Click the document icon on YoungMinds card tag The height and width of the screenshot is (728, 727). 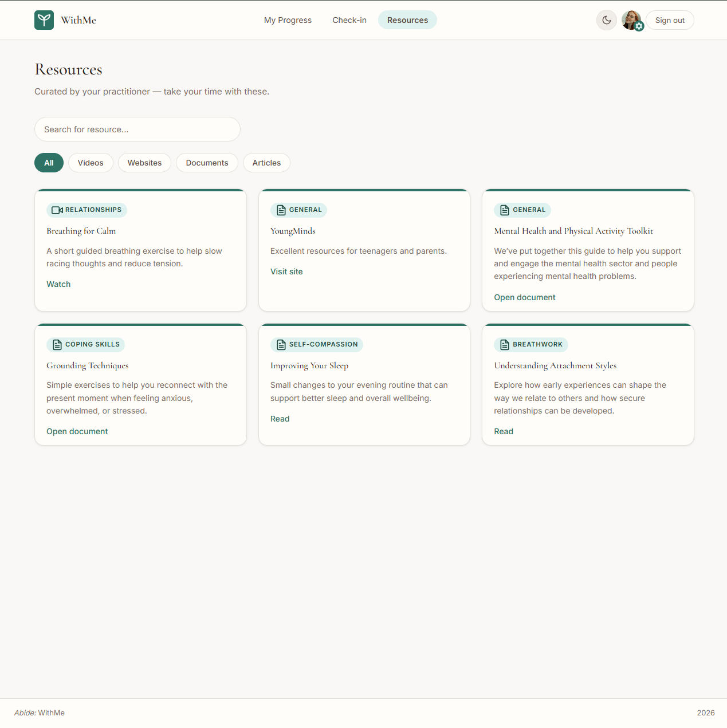click(281, 210)
